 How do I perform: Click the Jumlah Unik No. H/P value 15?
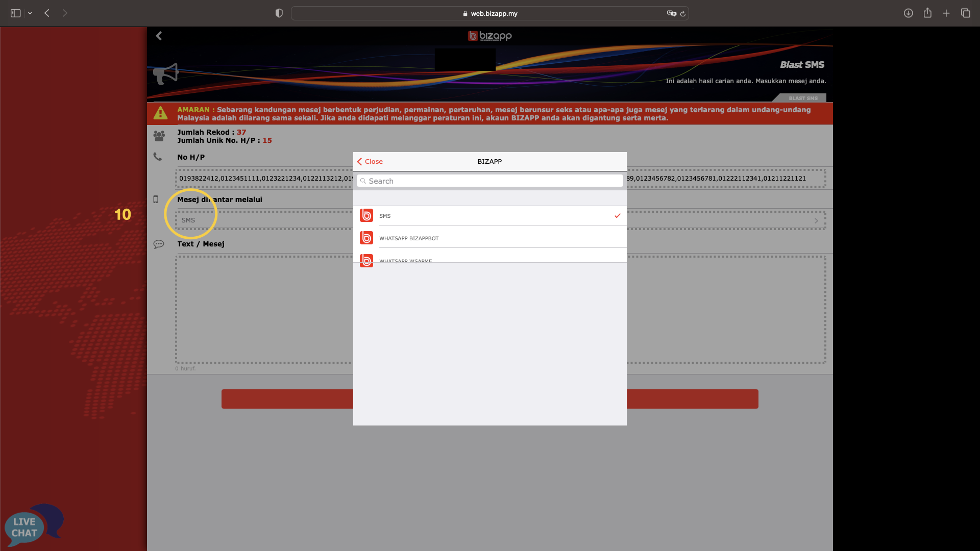tap(267, 140)
